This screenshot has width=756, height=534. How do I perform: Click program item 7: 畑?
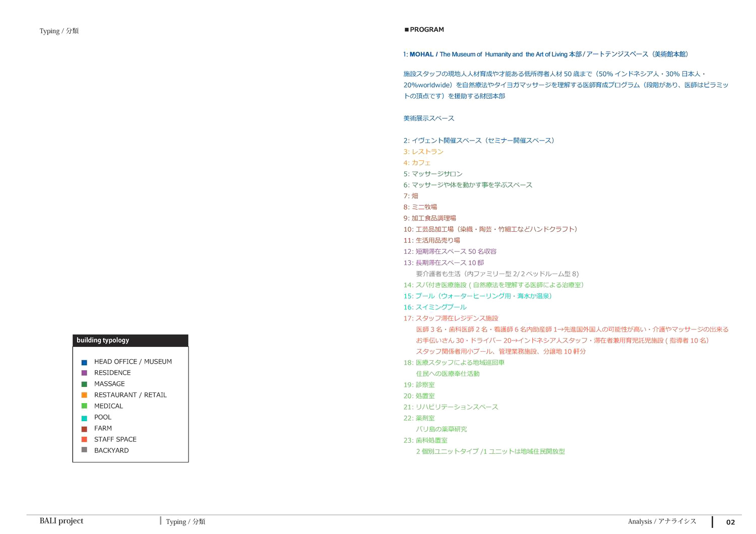(x=411, y=196)
